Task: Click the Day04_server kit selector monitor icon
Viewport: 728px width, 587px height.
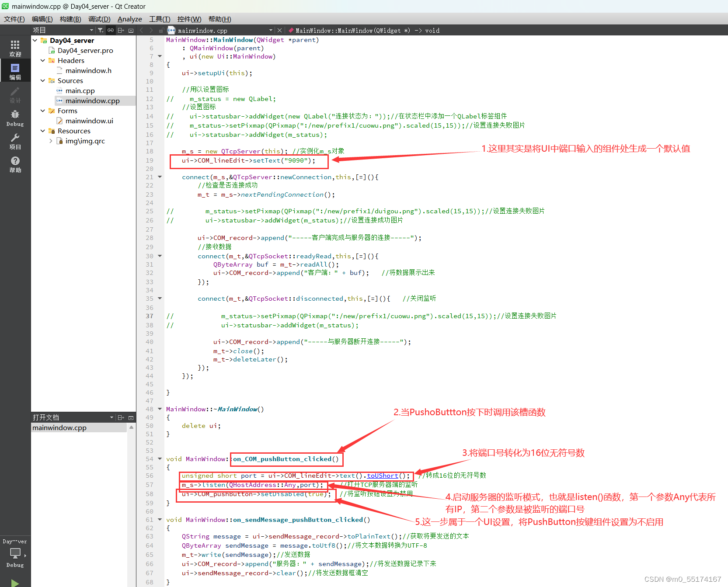Action: pos(15,554)
